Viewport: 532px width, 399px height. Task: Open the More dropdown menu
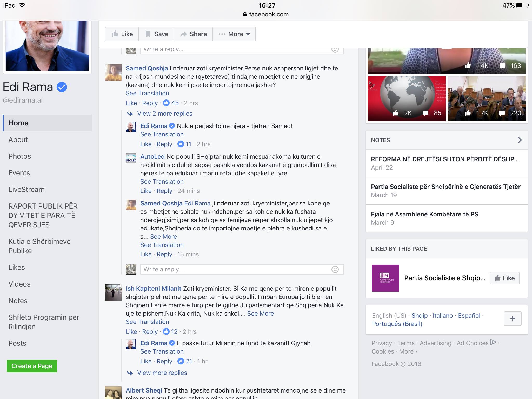pos(234,34)
